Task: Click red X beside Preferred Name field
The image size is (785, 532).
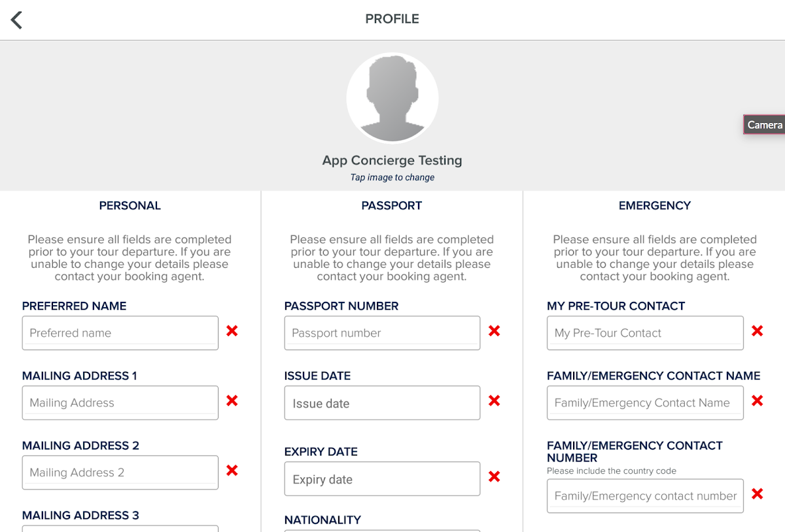Action: click(232, 331)
